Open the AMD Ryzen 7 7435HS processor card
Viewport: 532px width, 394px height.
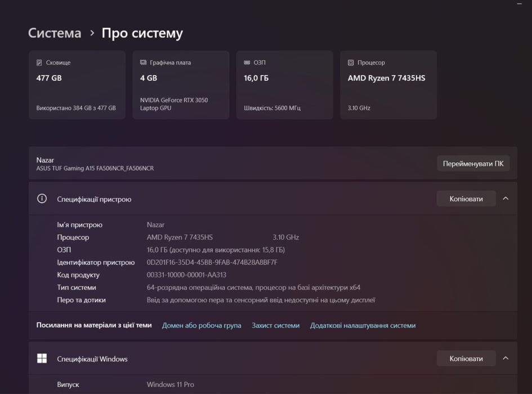click(x=388, y=85)
